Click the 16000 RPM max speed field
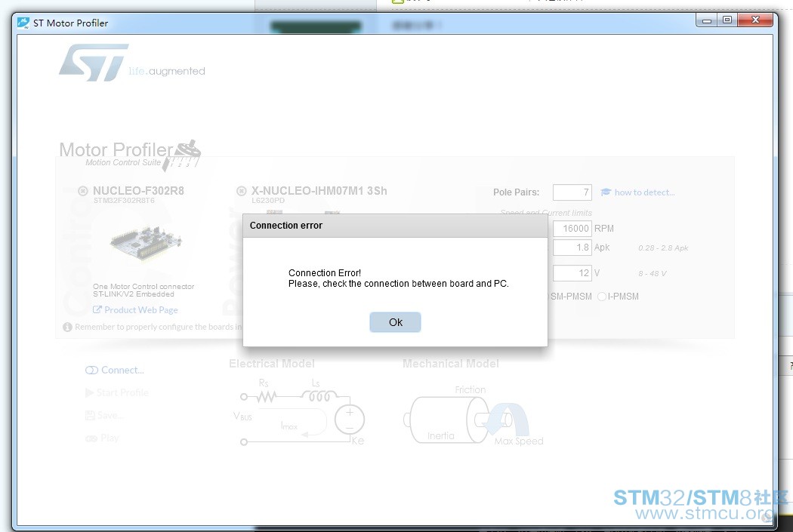 point(572,229)
